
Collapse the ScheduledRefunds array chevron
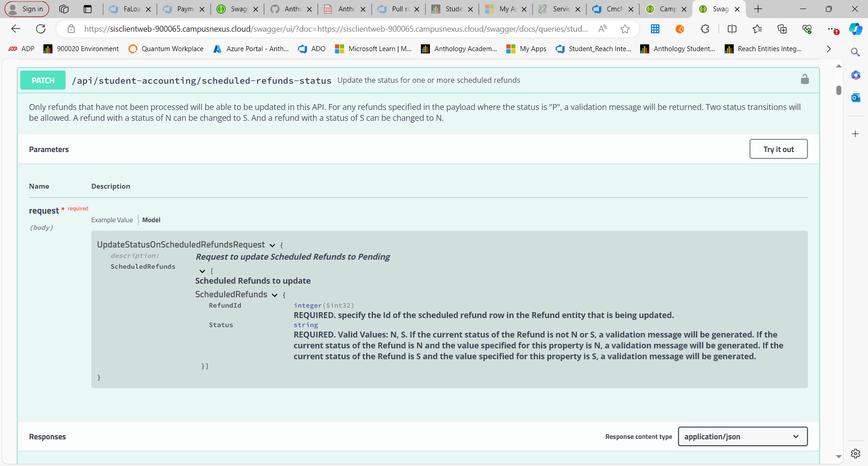[202, 271]
